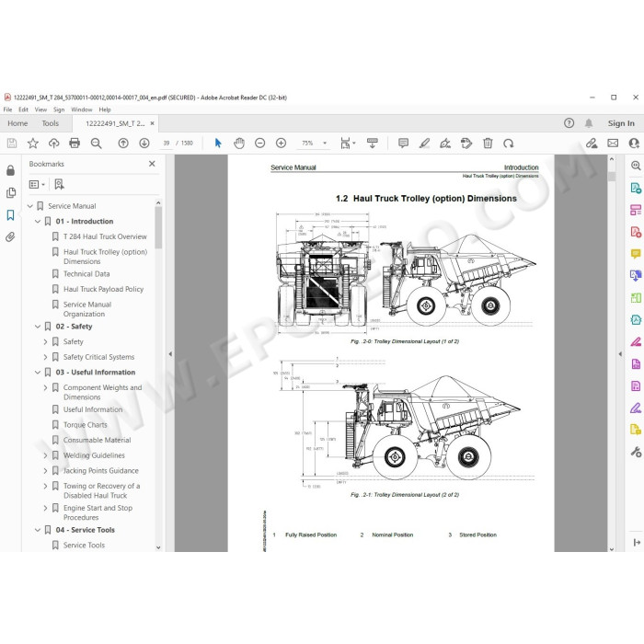Expand Engine Start and Stop Procedures

point(45,508)
